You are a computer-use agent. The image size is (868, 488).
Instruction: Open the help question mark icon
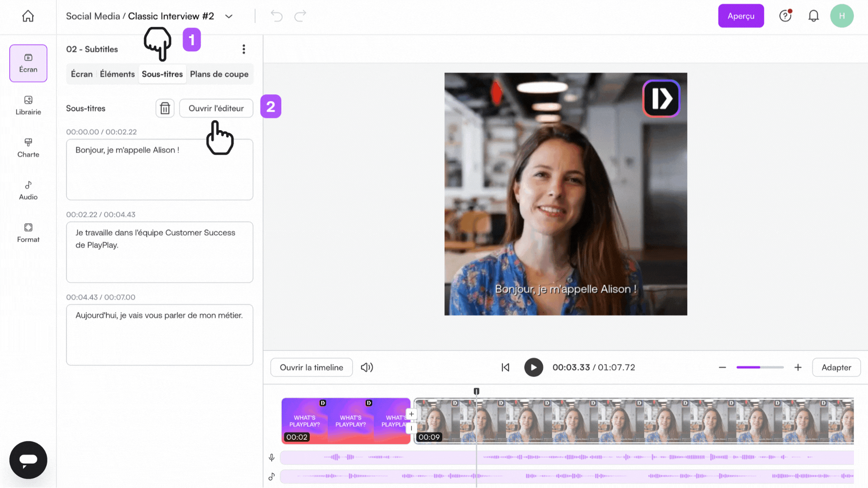pyautogui.click(x=785, y=16)
